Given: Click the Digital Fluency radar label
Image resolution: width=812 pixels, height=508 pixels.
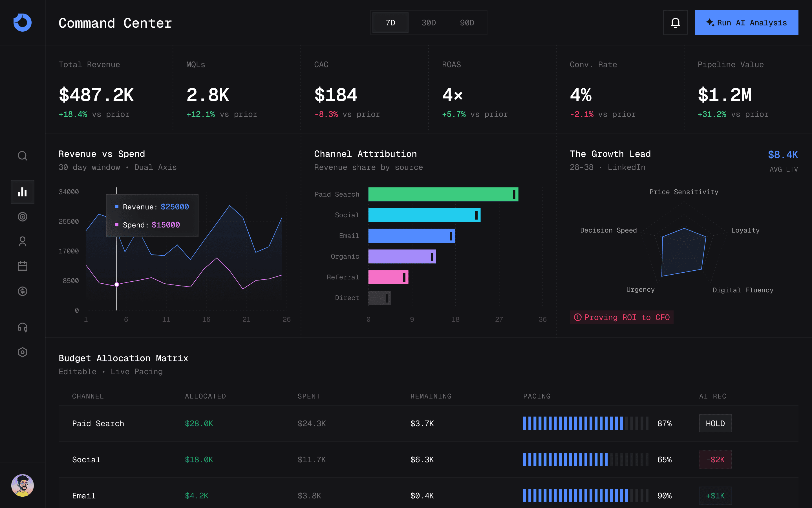Looking at the screenshot, I should coord(743,290).
